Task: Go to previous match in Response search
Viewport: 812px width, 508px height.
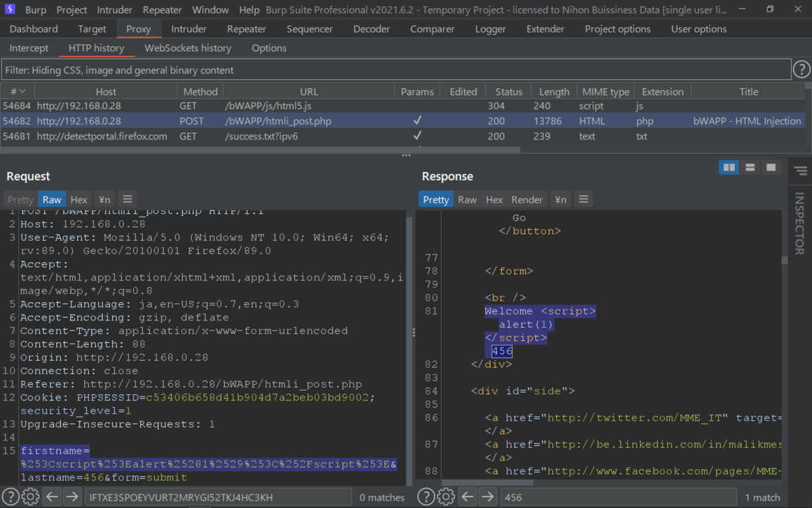Action: (x=468, y=497)
